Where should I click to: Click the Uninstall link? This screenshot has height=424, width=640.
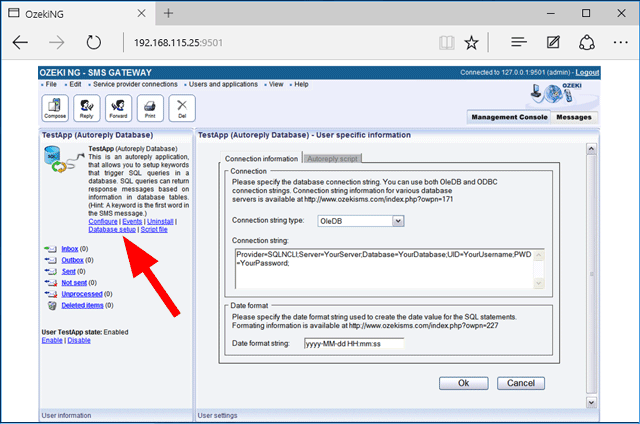pos(160,222)
